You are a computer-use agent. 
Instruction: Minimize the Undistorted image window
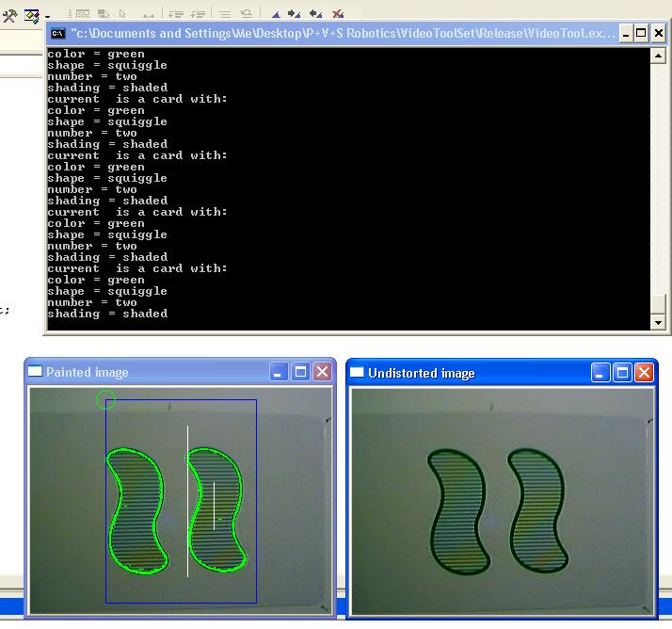click(601, 373)
